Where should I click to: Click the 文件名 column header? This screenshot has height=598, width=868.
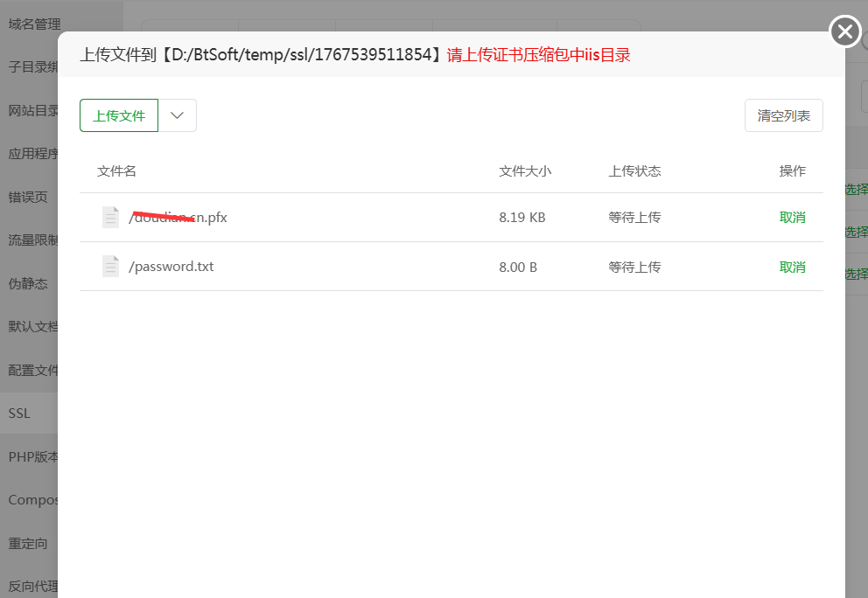(x=116, y=170)
